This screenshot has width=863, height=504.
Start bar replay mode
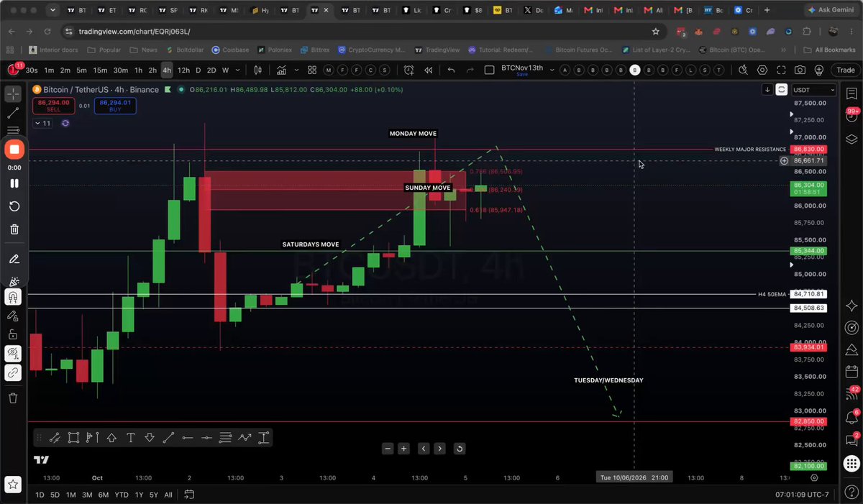click(429, 70)
